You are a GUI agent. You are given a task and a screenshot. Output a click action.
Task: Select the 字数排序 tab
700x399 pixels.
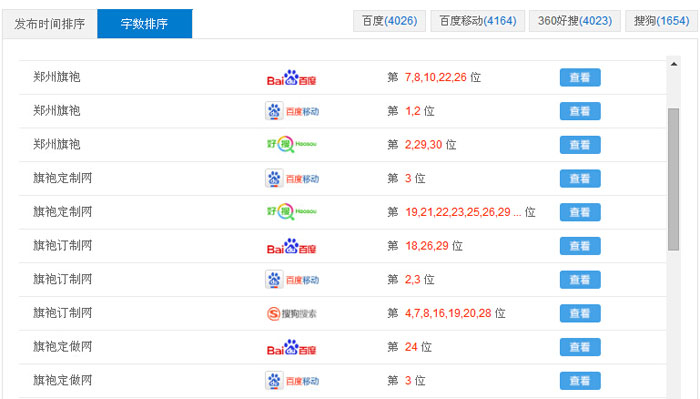145,24
